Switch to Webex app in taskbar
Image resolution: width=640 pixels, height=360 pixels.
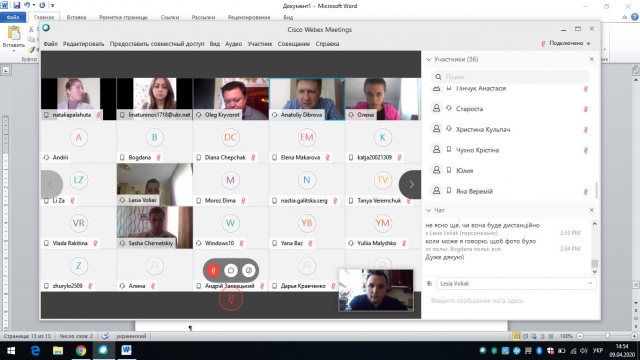pyautogui.click(x=104, y=351)
